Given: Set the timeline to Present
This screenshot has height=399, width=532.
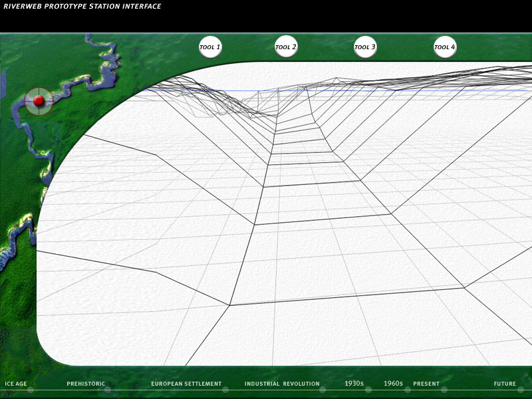Looking at the screenshot, I should (x=426, y=384).
